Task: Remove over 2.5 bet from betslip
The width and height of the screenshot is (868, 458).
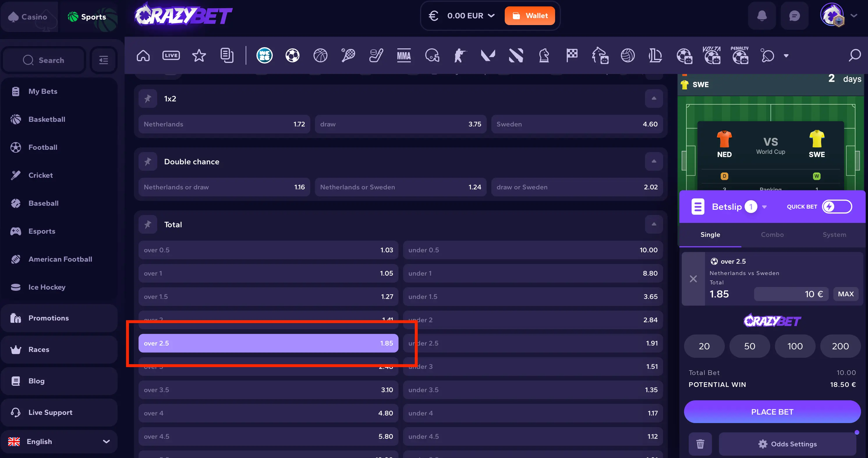Action: (693, 279)
